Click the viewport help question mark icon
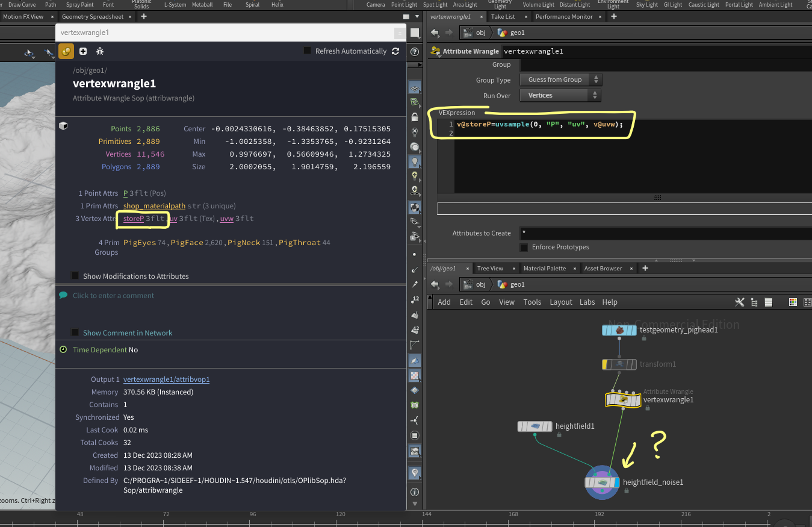812x527 pixels. (x=414, y=52)
